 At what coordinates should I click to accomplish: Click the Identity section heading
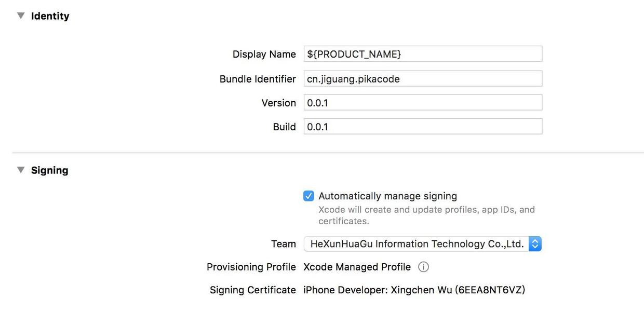[x=50, y=16]
